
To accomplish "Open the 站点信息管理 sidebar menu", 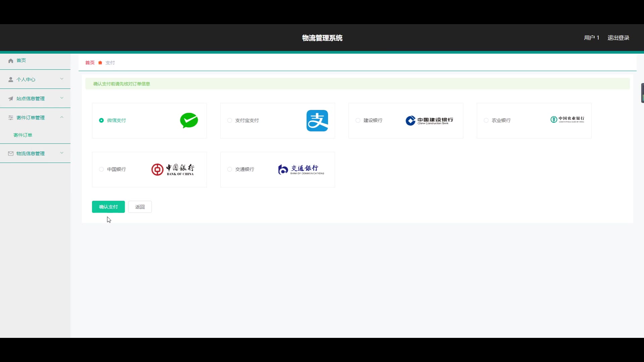I will point(35,99).
